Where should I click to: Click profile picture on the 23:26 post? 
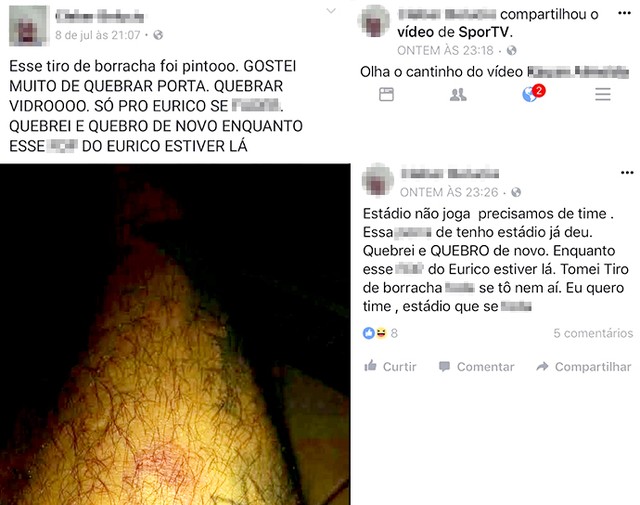378,180
